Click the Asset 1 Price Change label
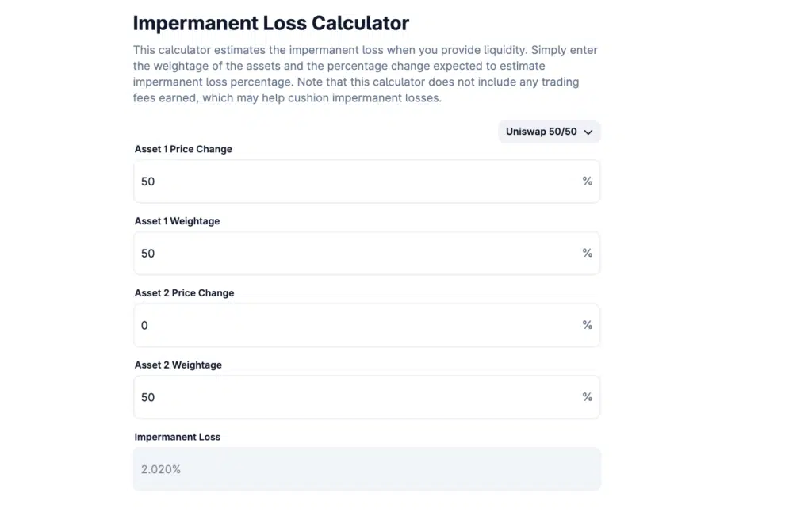This screenshot has height=516, width=812. (x=183, y=149)
